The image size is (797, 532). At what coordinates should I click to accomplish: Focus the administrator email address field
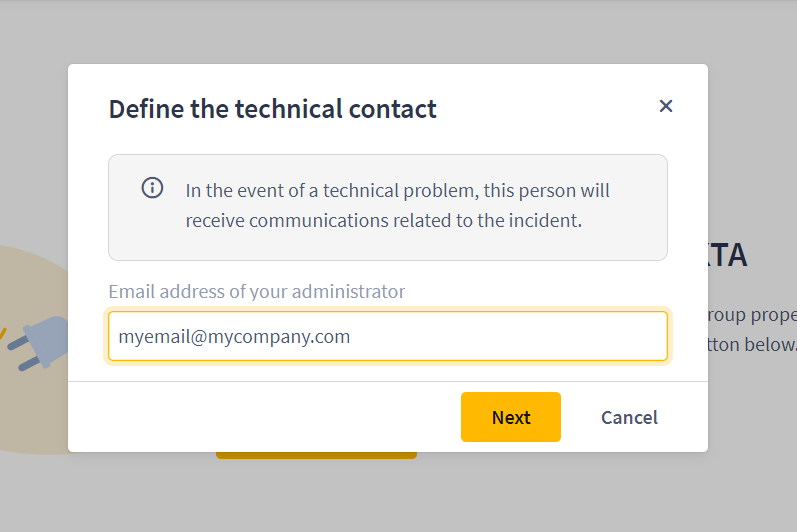click(388, 336)
